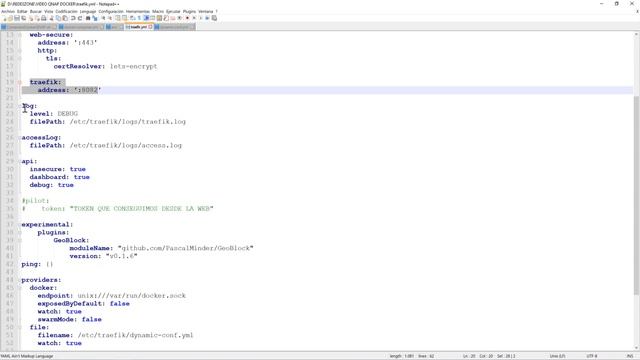Click the Print toolbar icon
Screen dimensions: 640x360
pyautogui.click(x=44, y=18)
